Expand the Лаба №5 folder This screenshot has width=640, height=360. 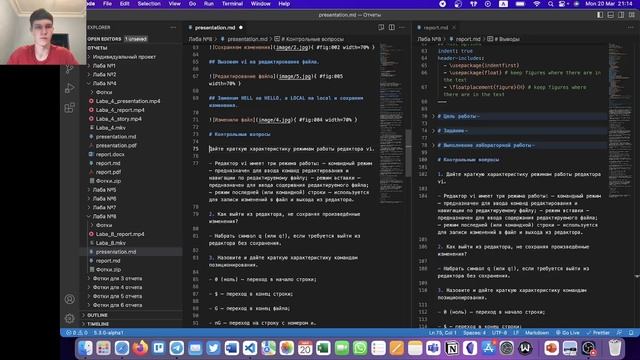coord(104,190)
